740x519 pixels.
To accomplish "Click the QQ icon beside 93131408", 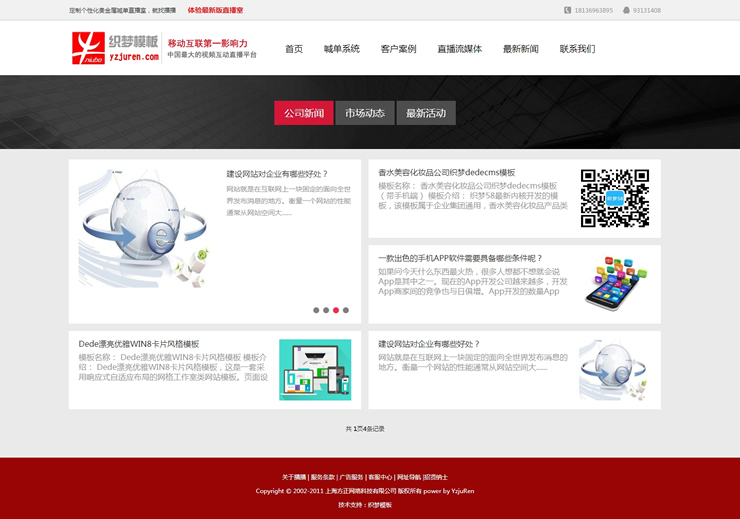I will [x=626, y=10].
